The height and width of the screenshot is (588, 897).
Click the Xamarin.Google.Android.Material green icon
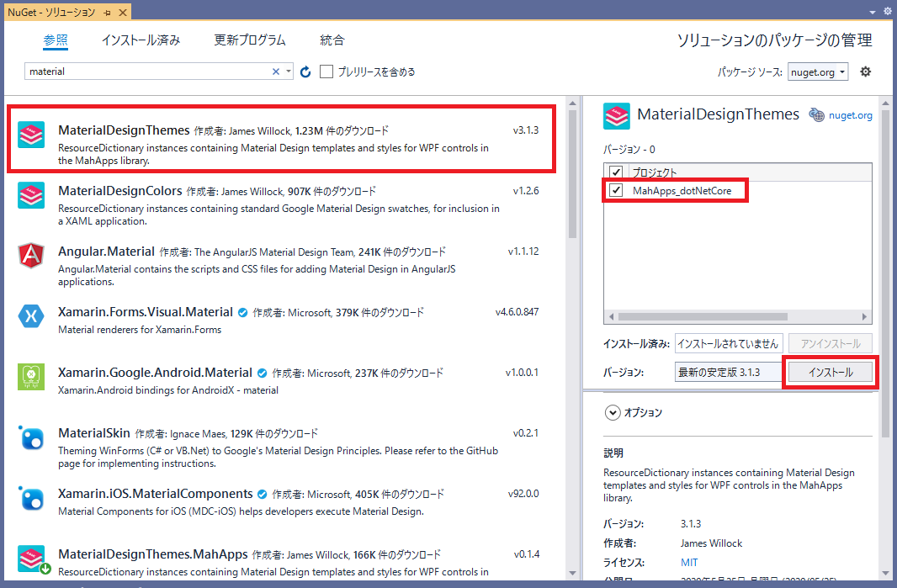[x=31, y=377]
